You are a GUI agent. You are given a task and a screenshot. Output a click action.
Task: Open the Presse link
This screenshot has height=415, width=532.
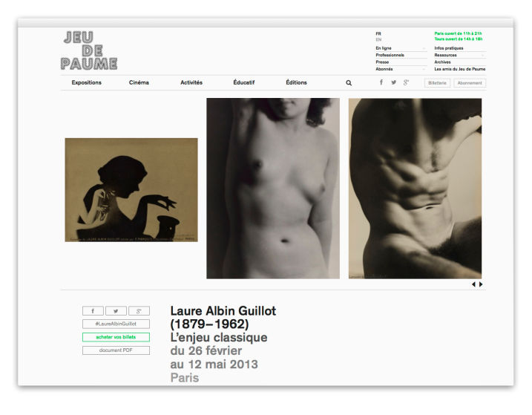382,62
